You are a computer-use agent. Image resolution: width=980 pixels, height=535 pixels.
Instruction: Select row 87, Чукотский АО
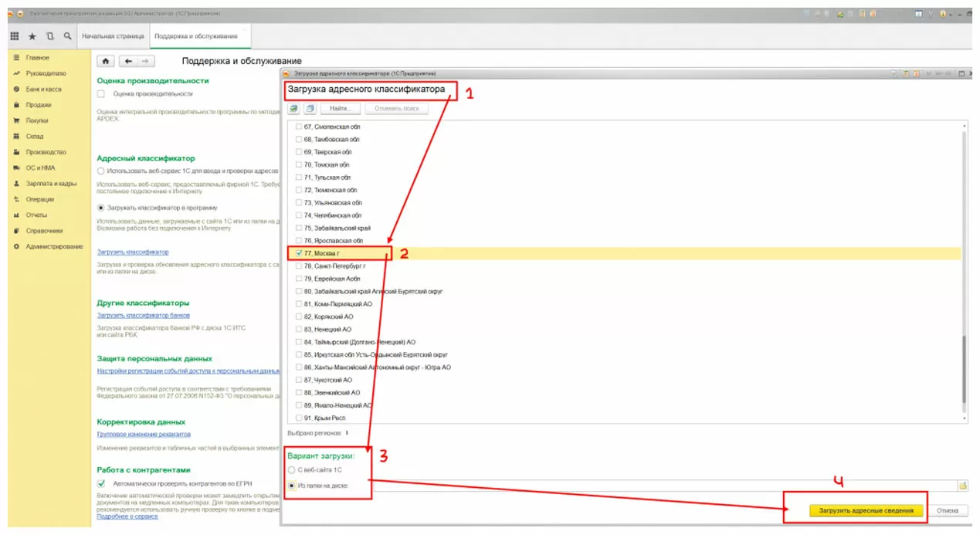click(624, 380)
